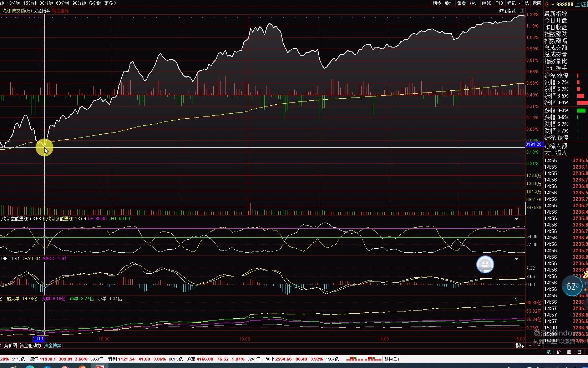Screen dimensions: 588x368
Task: Click the 中单 legend value
Action: (82, 299)
